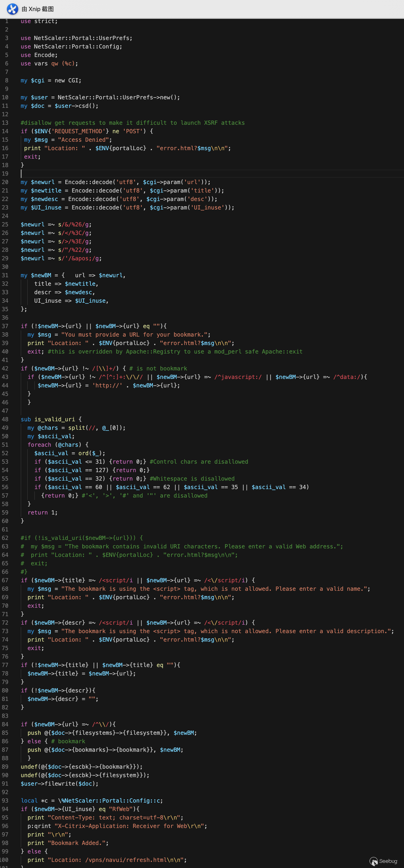This screenshot has height=868, width=404.
Task: Click the 'X-Citrix-Application: Receiver for Web' line
Action: (117, 826)
